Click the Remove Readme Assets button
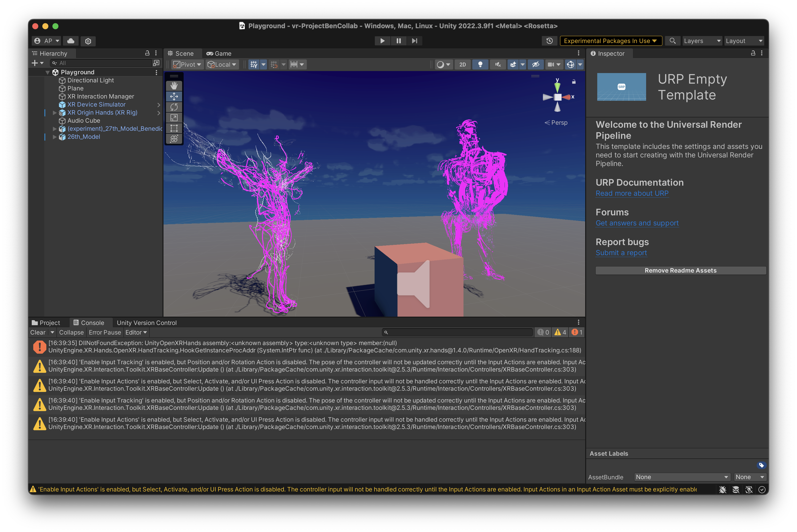797x532 pixels. click(x=680, y=271)
